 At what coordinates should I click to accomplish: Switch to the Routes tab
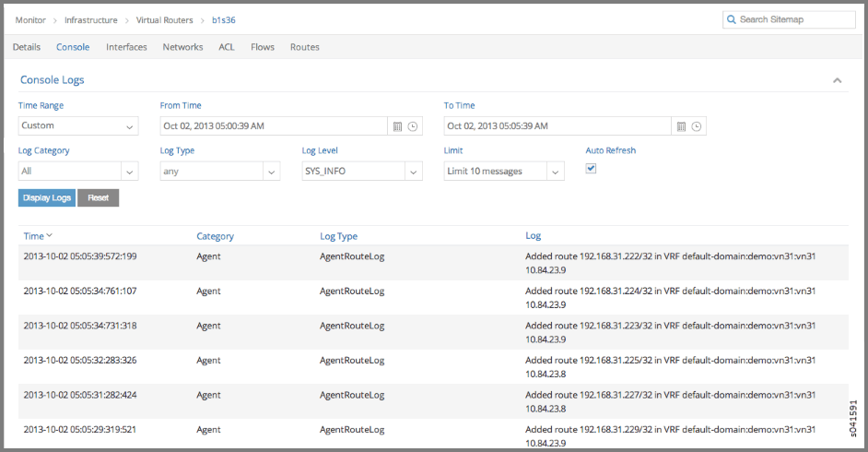(x=304, y=47)
